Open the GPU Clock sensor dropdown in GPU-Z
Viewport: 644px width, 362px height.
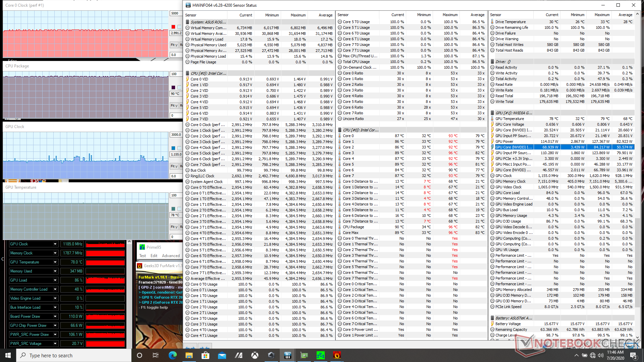pos(55,244)
